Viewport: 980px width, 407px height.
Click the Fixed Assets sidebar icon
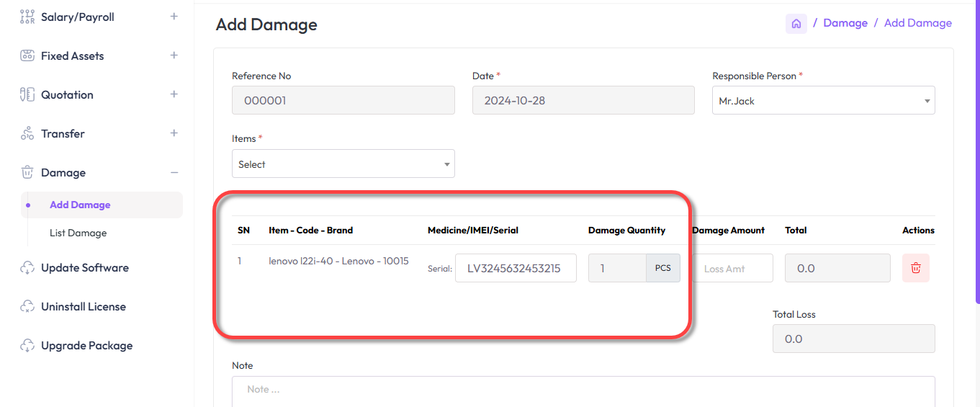[27, 55]
